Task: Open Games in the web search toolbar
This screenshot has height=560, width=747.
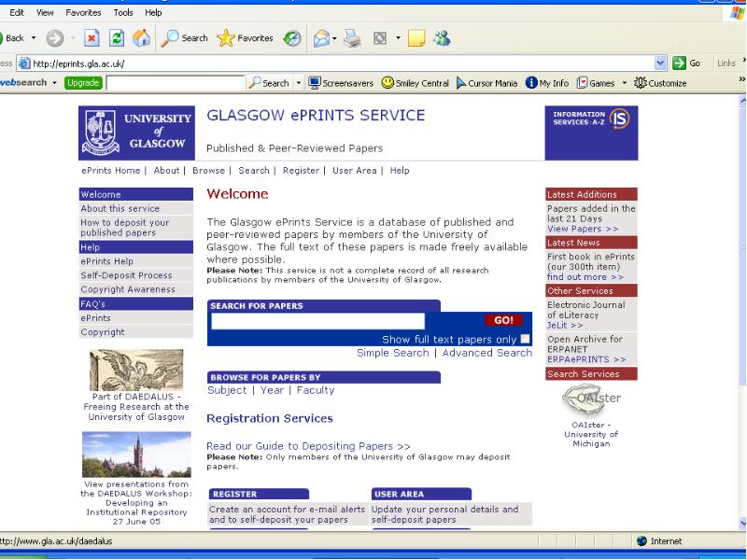Action: coord(596,83)
